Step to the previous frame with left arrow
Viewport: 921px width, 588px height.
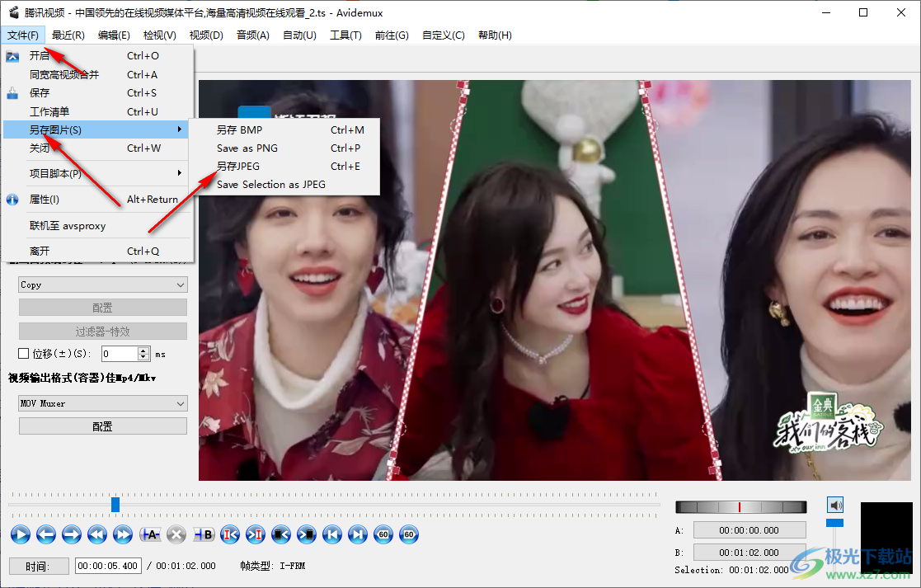point(46,534)
